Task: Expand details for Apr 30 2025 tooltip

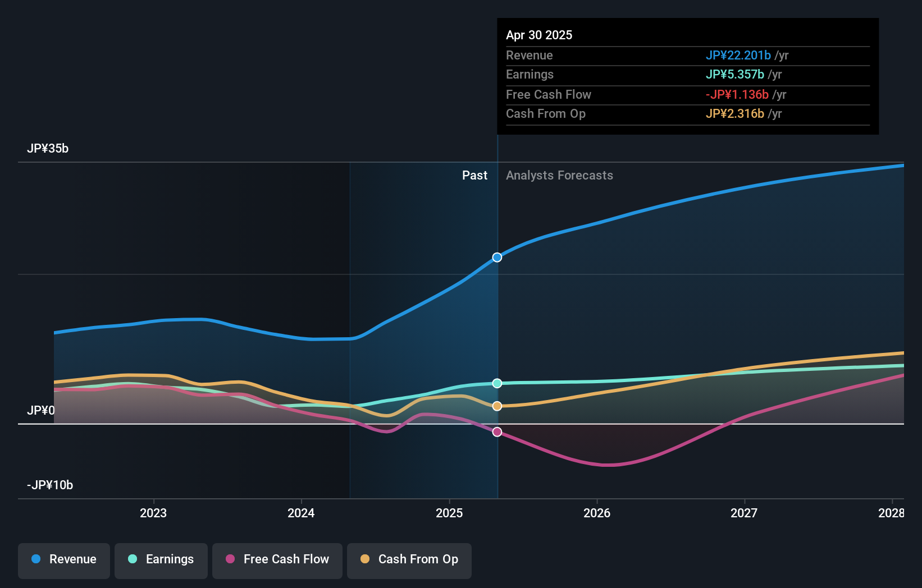Action: (x=539, y=35)
